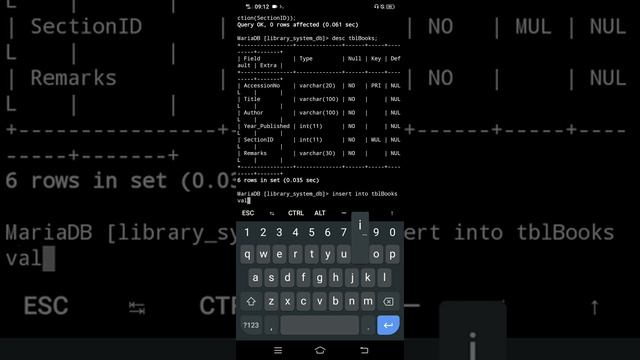The image size is (640, 360).
Task: Tap the dash extra key
Action: [344, 213]
